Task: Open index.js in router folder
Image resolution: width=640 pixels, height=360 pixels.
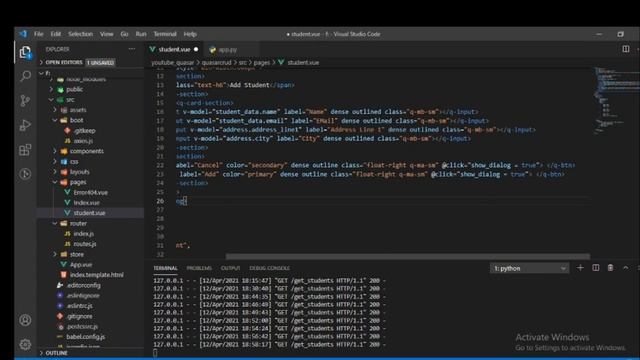Action: [84, 233]
